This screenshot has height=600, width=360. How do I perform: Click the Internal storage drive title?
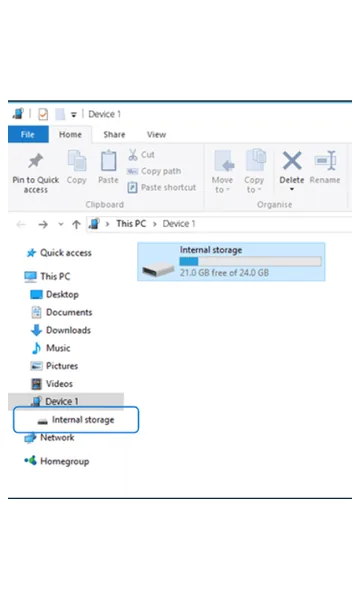[211, 250]
